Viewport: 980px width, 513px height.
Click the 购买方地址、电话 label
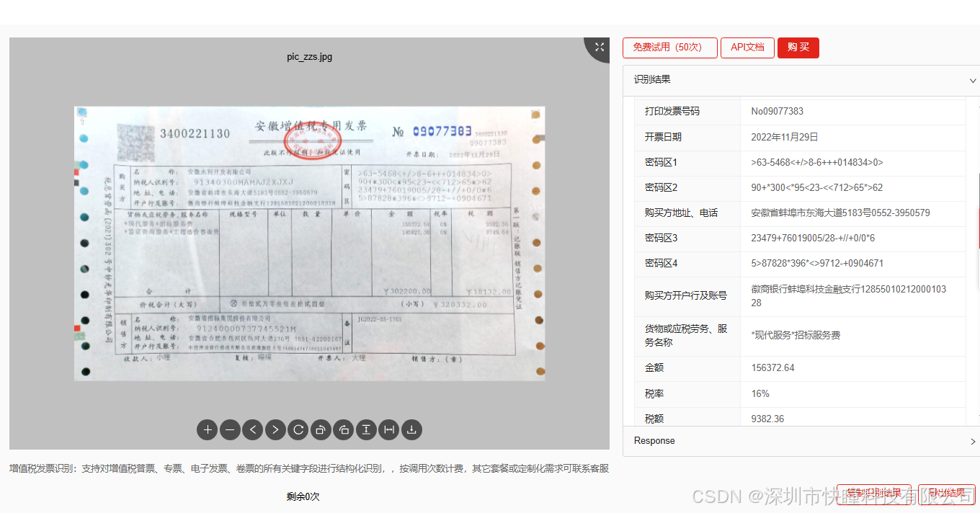(681, 213)
